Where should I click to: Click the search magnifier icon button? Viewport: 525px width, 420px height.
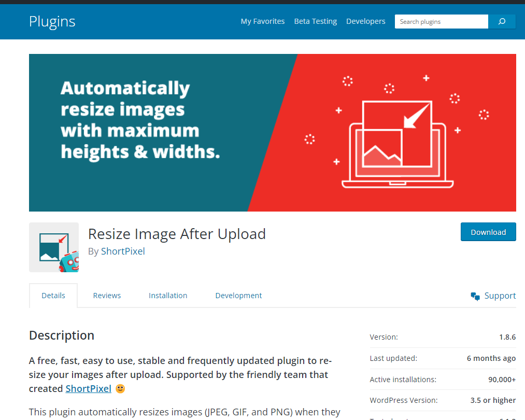(502, 21)
